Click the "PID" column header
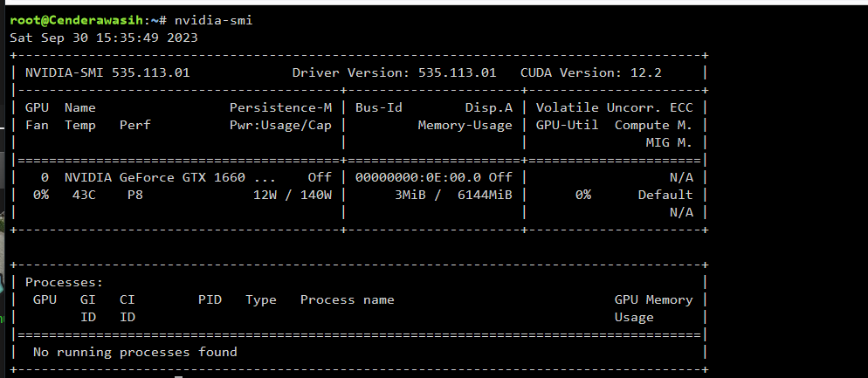This screenshot has width=868, height=378. [210, 300]
